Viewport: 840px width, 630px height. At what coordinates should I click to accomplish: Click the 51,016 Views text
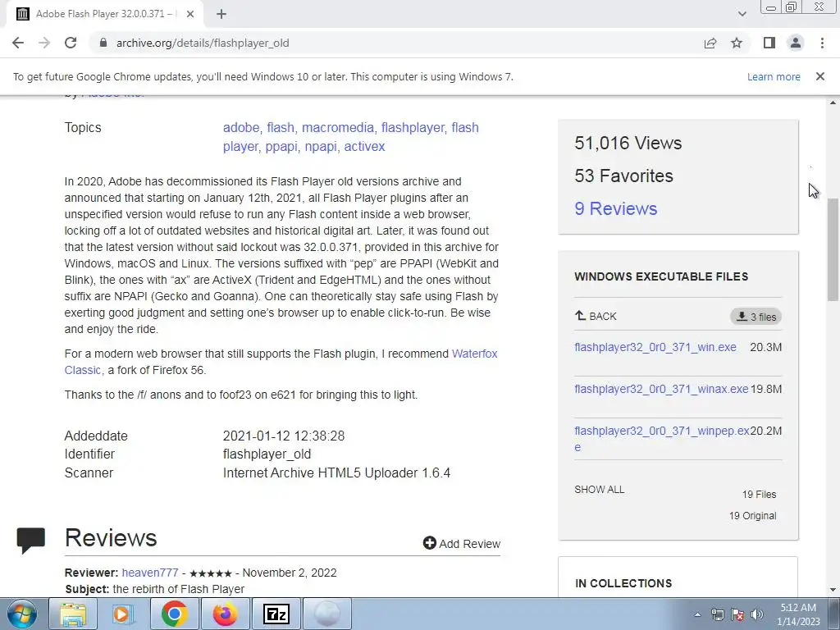[x=628, y=143]
